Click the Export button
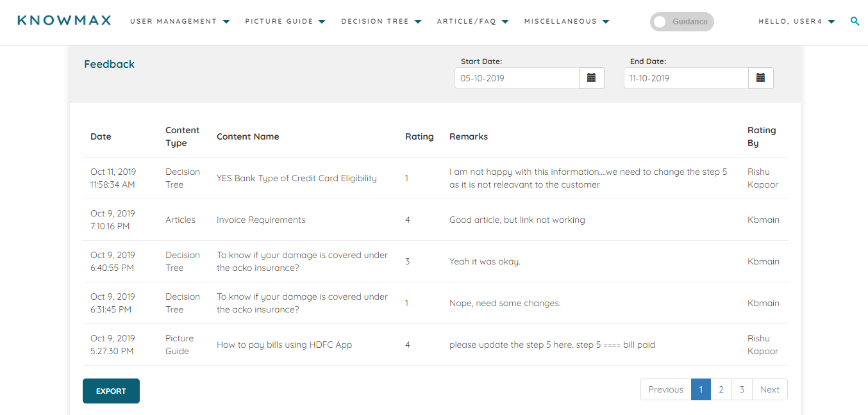 (111, 391)
